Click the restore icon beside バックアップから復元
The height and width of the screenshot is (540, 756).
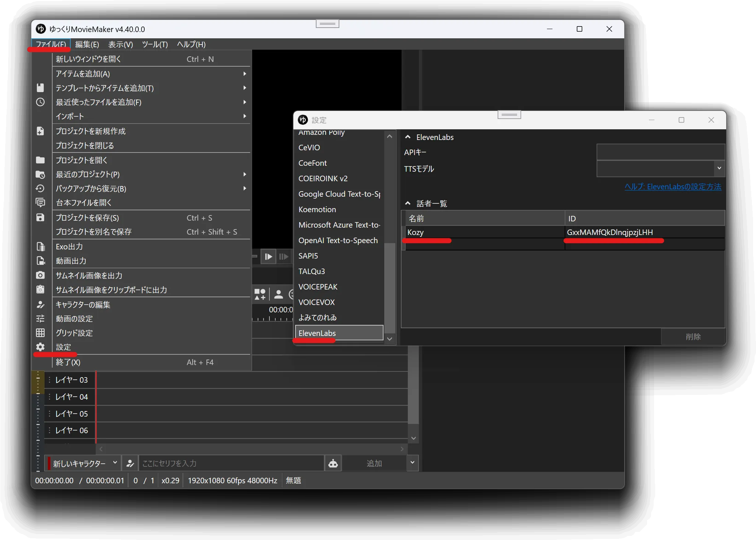[40, 189]
